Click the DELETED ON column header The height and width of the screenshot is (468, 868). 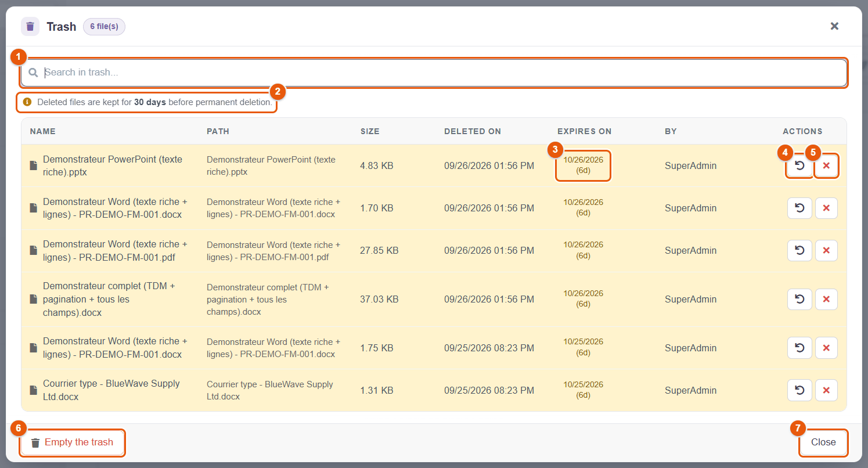(x=473, y=131)
